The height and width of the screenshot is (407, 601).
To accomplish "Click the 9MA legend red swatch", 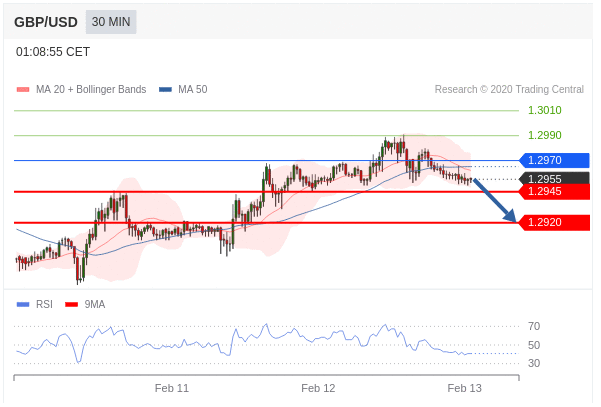I will click(x=71, y=305).
